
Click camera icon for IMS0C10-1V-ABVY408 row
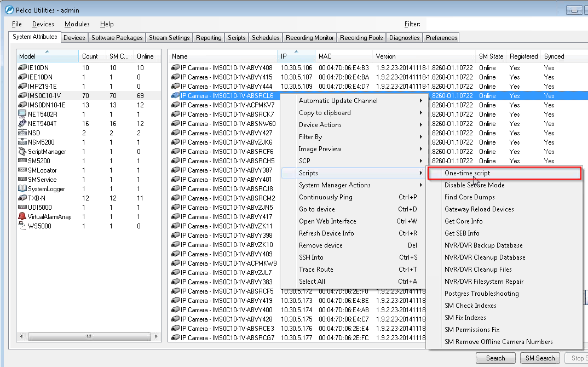click(x=175, y=68)
